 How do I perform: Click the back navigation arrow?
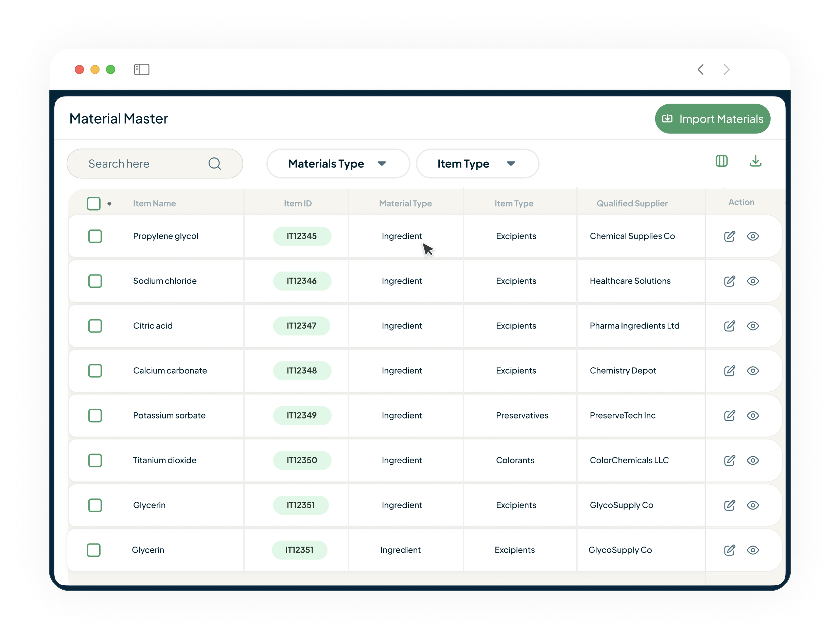coord(701,69)
